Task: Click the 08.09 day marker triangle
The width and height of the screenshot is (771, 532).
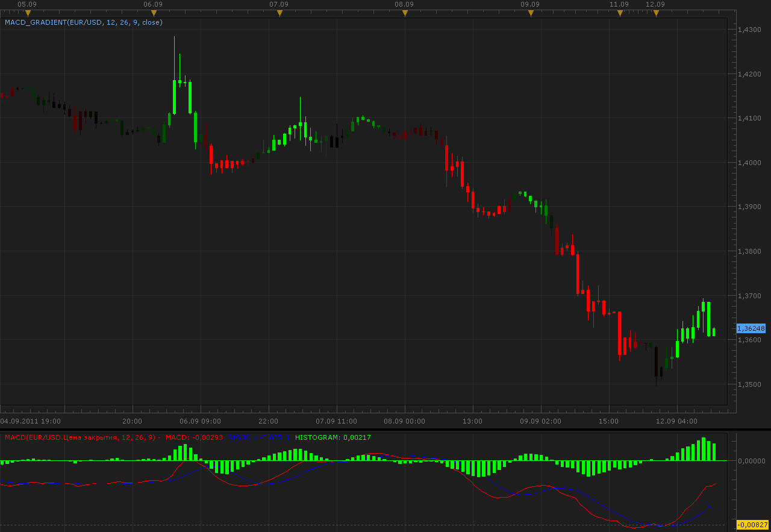Action: point(404,13)
